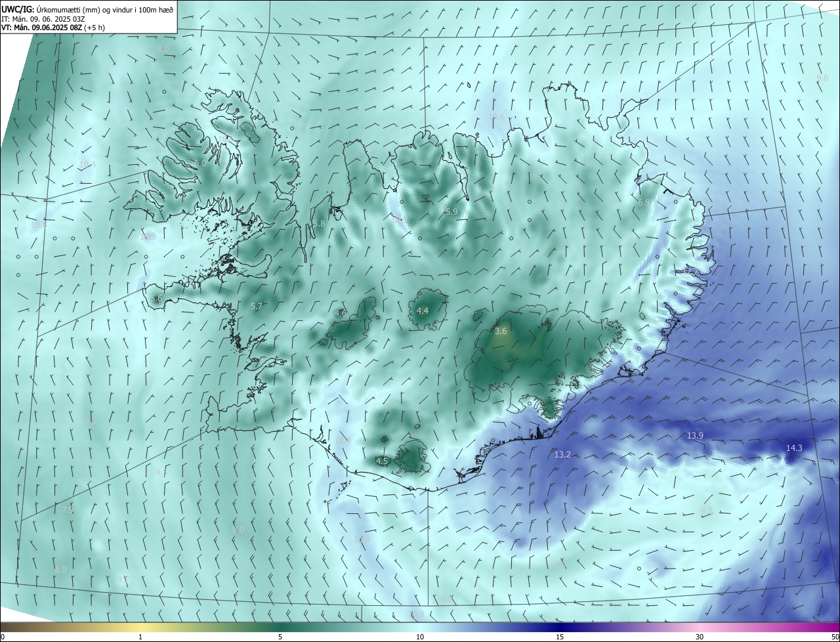
Task: Click the 4.6 value label on the map
Action: (340, 314)
